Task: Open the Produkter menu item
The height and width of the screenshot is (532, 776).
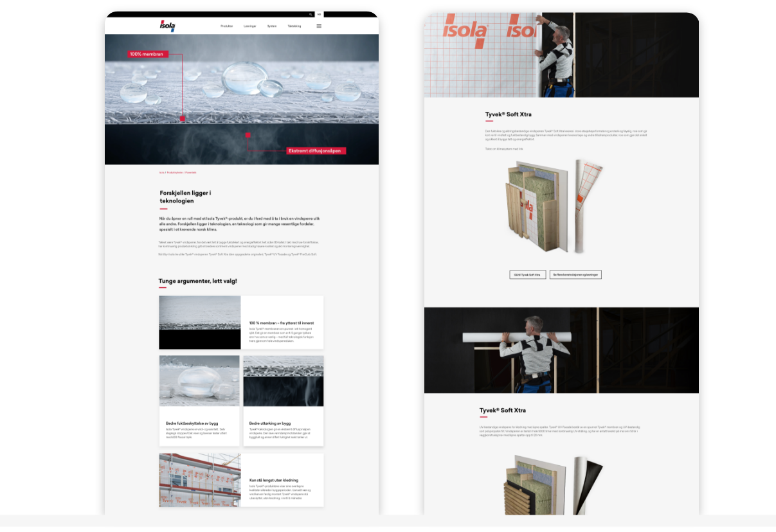Action: click(x=226, y=26)
